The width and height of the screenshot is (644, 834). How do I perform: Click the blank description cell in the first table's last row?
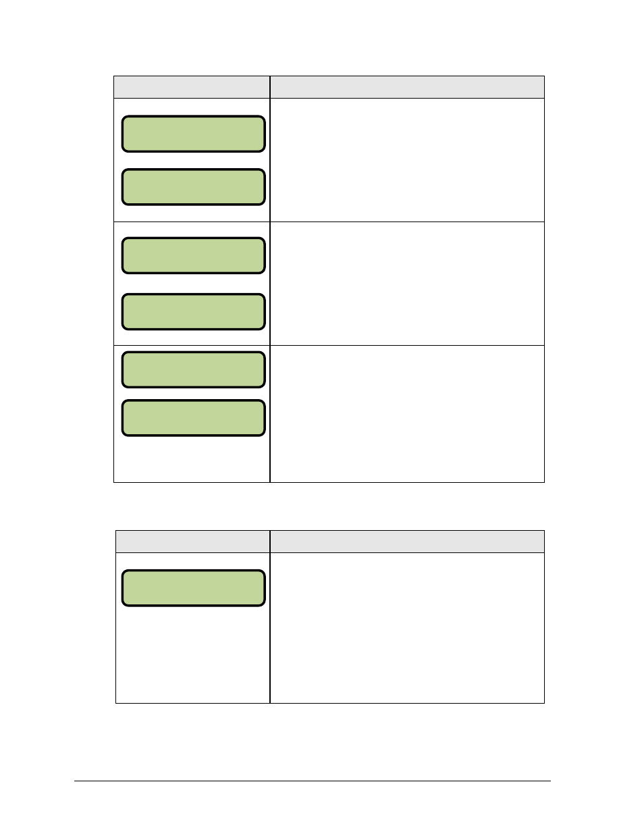[x=407, y=414]
